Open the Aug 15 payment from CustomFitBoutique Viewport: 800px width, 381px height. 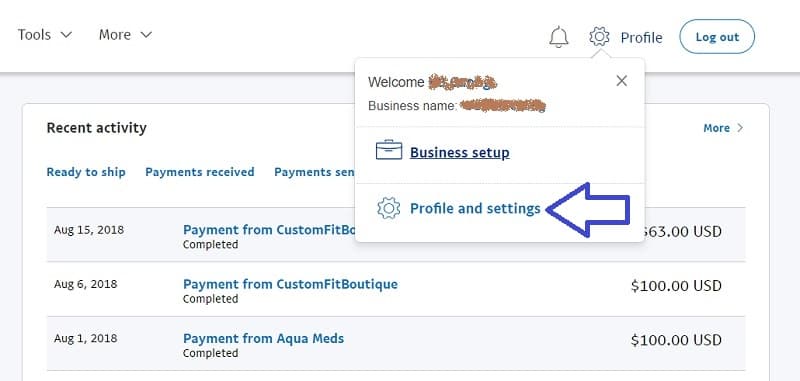tap(269, 230)
